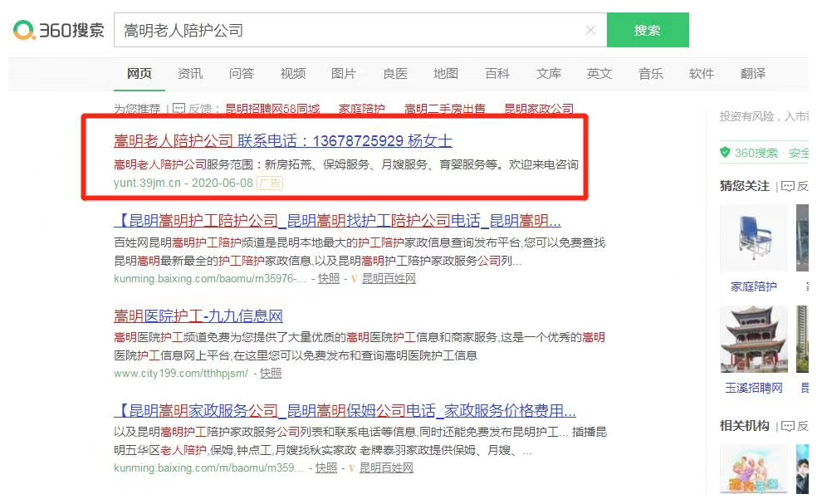Switch to the 视频 tab
The width and height of the screenshot is (822, 504).
click(292, 73)
